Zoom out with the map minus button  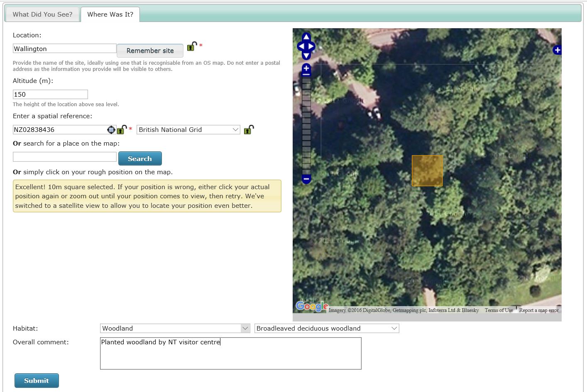coord(306,180)
